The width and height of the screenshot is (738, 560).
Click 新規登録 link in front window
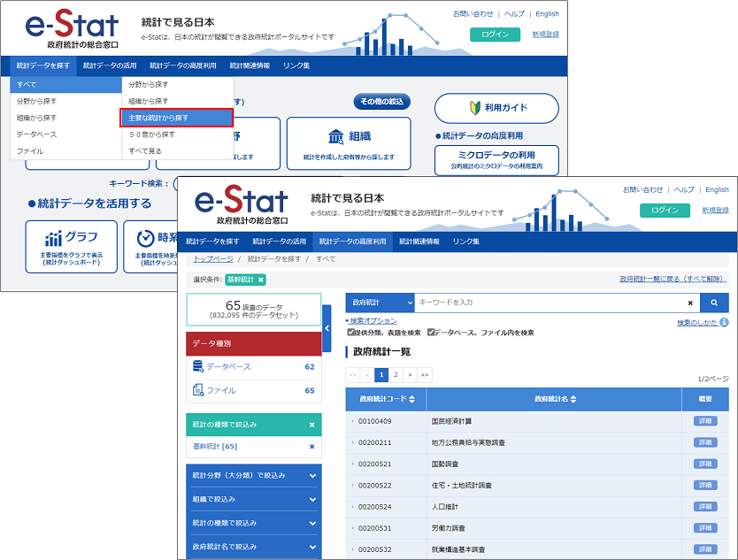click(x=715, y=211)
